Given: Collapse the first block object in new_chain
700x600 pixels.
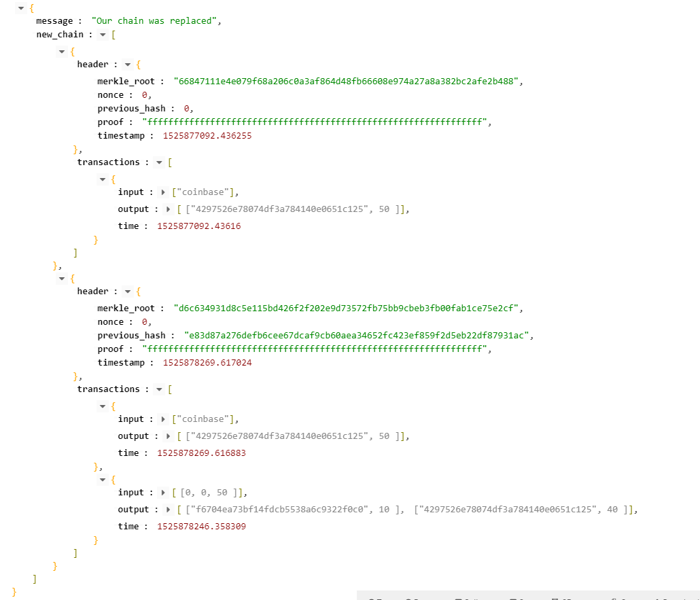Looking at the screenshot, I should click(62, 52).
